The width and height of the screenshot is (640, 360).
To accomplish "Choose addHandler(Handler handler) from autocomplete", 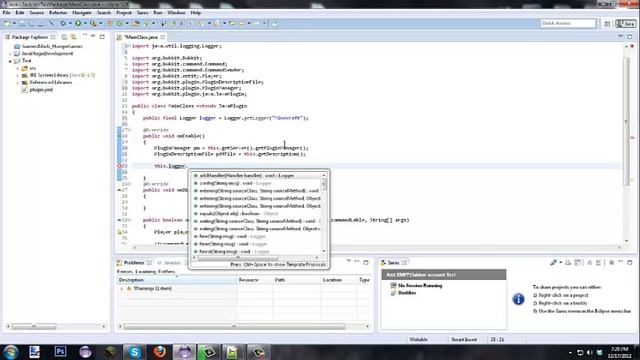I will point(258,176).
